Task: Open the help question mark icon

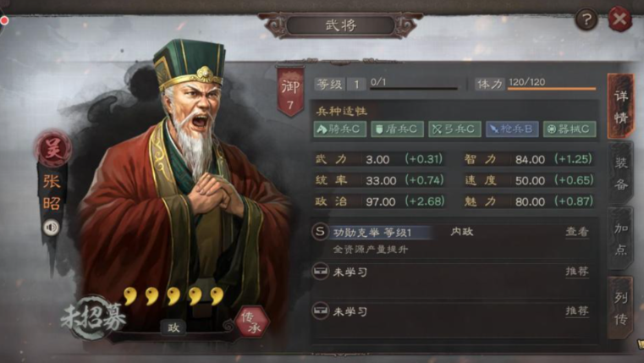Action: click(586, 19)
